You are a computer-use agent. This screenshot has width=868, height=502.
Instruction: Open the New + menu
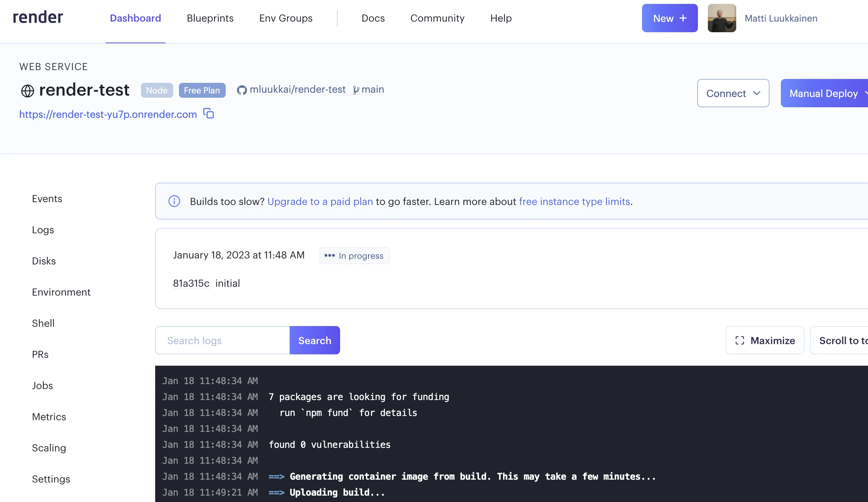670,18
